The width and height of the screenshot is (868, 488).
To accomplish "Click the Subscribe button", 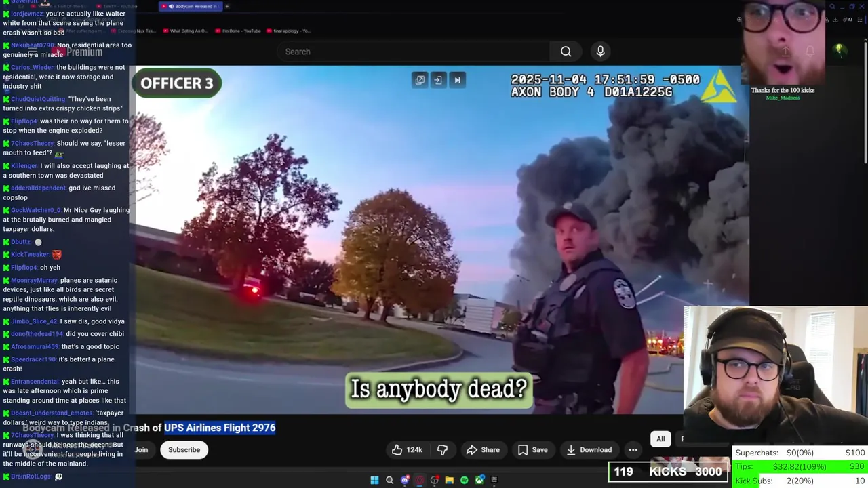I will 184,450.
